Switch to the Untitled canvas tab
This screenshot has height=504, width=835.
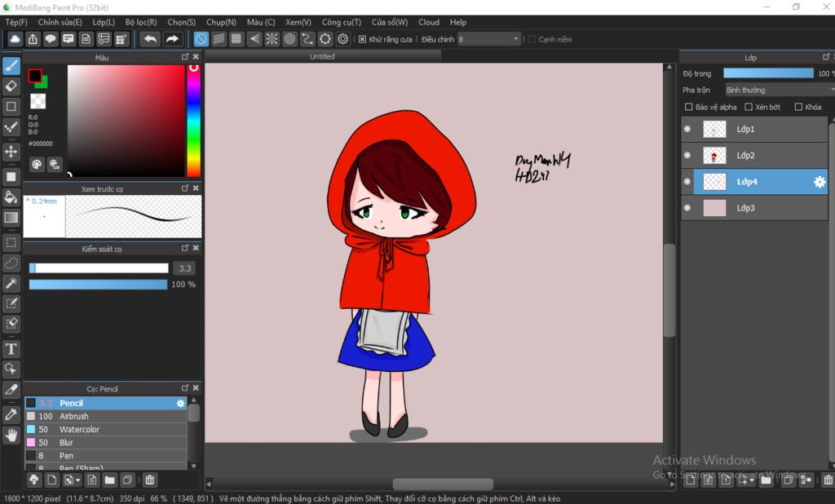pos(323,56)
